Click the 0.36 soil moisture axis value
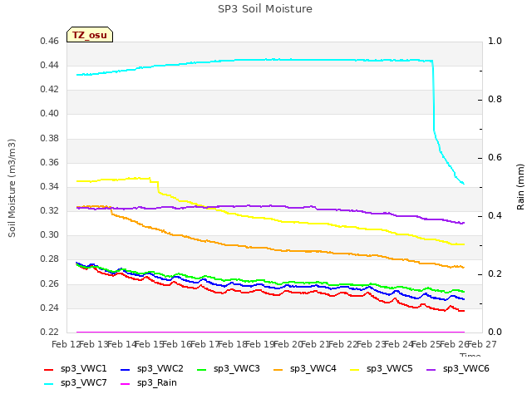The width and height of the screenshot is (532, 399). click(x=50, y=163)
